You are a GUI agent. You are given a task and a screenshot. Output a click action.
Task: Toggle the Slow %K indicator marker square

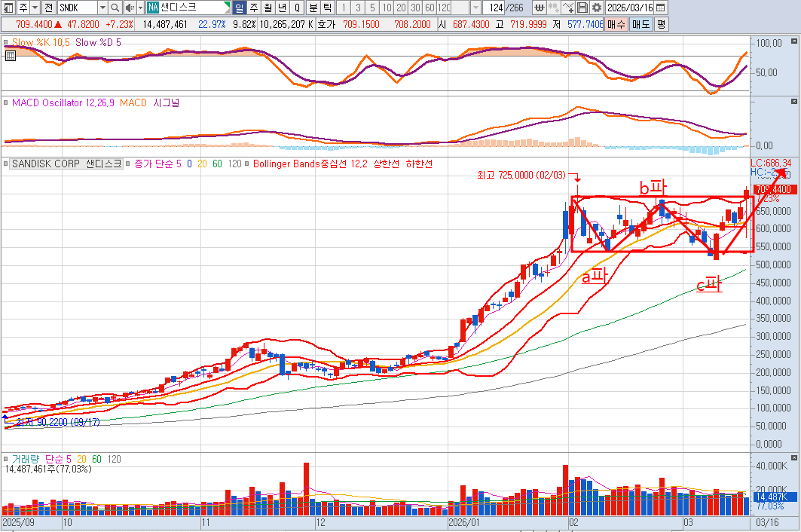pos(7,43)
